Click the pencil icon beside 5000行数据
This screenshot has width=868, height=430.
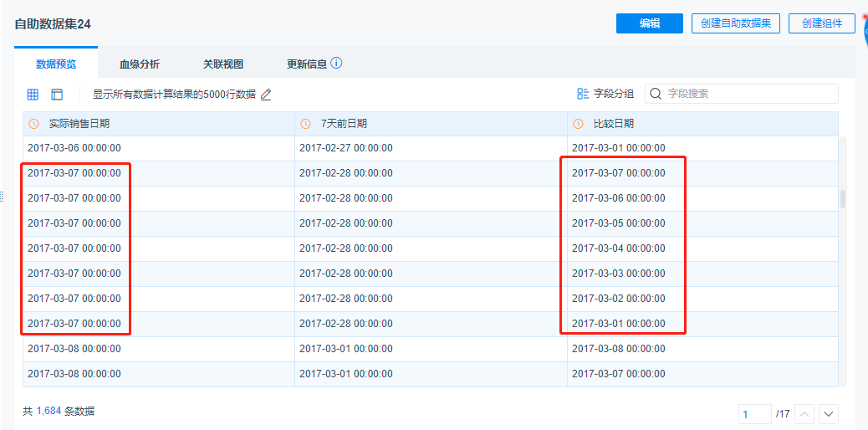pos(266,95)
